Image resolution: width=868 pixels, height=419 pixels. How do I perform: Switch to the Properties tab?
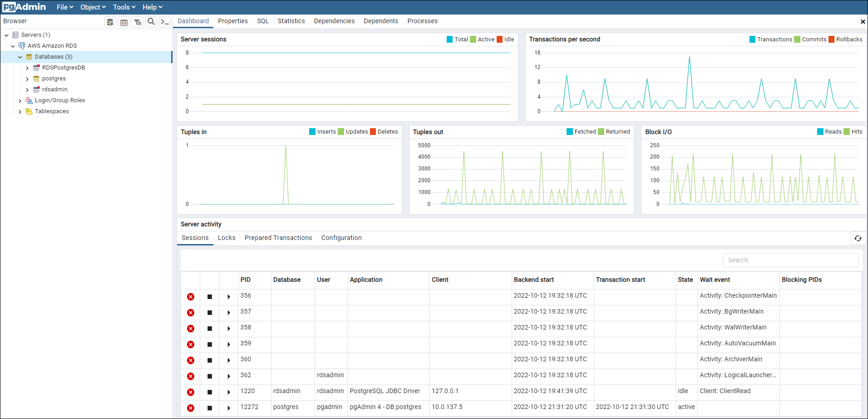point(233,21)
